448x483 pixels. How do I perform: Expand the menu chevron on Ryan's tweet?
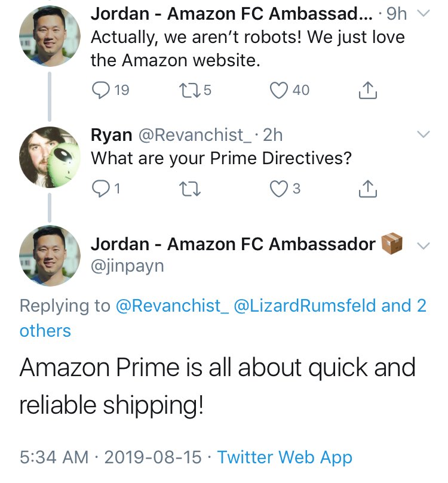pos(423,135)
